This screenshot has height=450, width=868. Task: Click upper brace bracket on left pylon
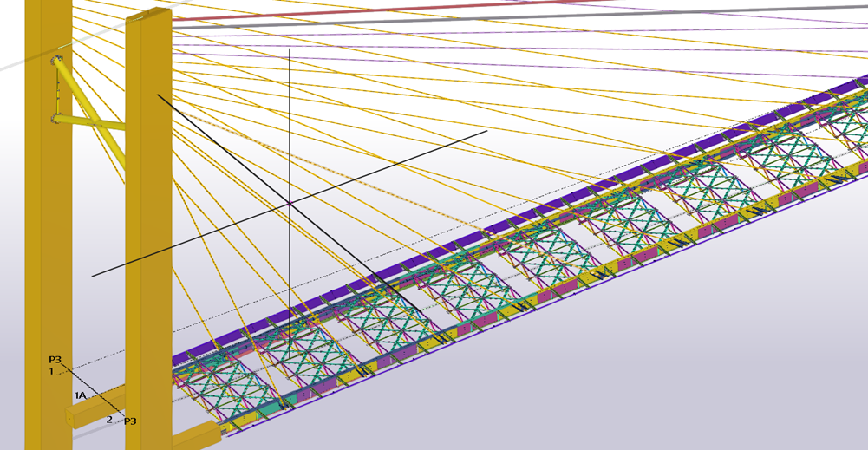point(57,61)
